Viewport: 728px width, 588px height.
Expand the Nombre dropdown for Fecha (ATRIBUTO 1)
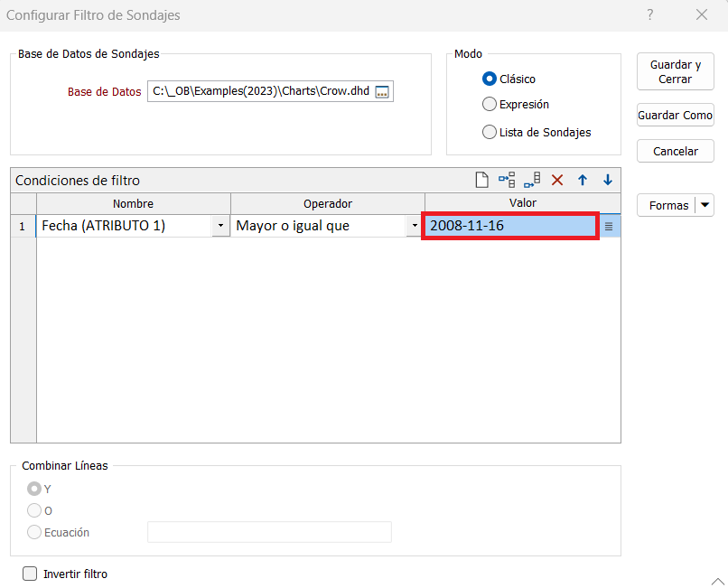[220, 227]
